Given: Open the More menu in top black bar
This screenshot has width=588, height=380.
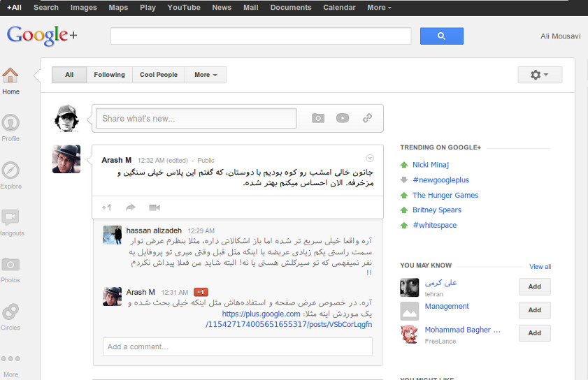Looking at the screenshot, I should click(379, 8).
